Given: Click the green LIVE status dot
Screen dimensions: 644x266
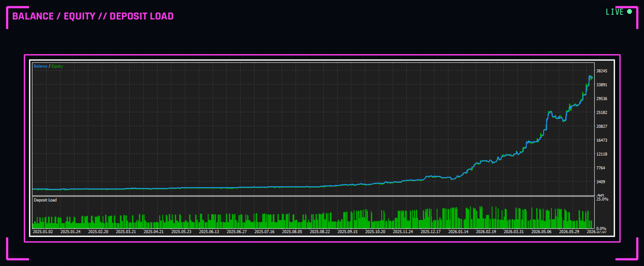Looking at the screenshot, I should (x=629, y=12).
